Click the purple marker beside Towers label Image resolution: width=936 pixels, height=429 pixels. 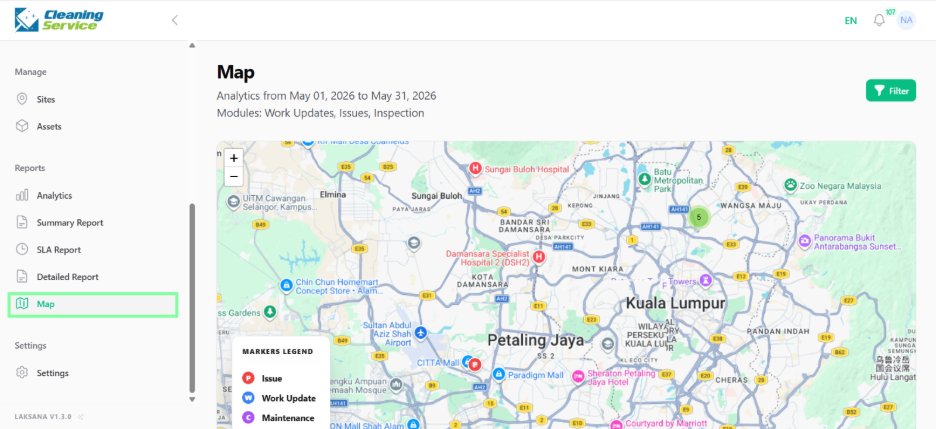[706, 279]
